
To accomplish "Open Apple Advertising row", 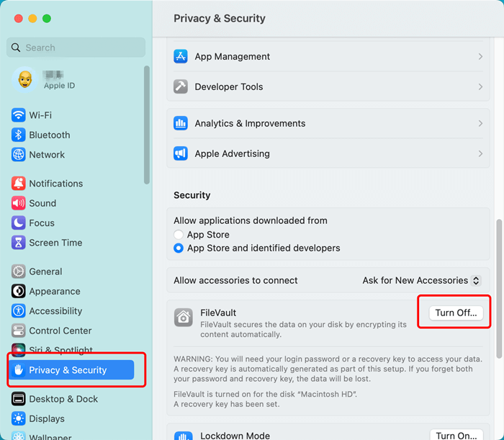I will coord(328,153).
